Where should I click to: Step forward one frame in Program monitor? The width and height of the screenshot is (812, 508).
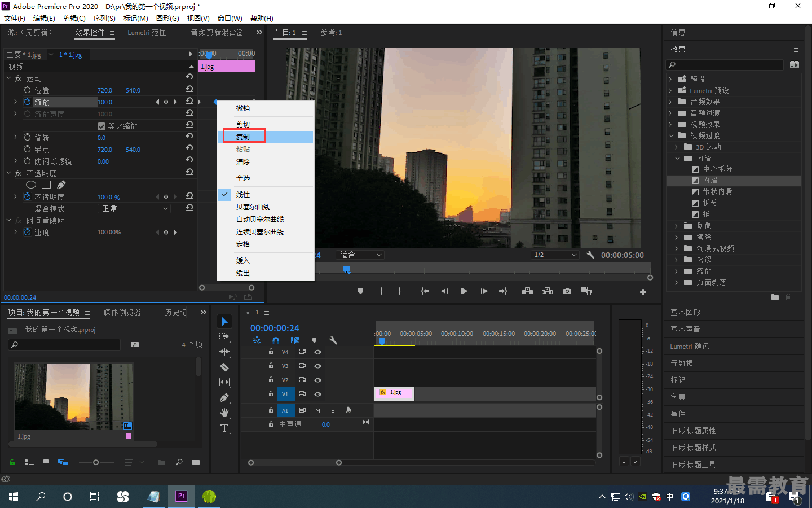click(x=484, y=291)
